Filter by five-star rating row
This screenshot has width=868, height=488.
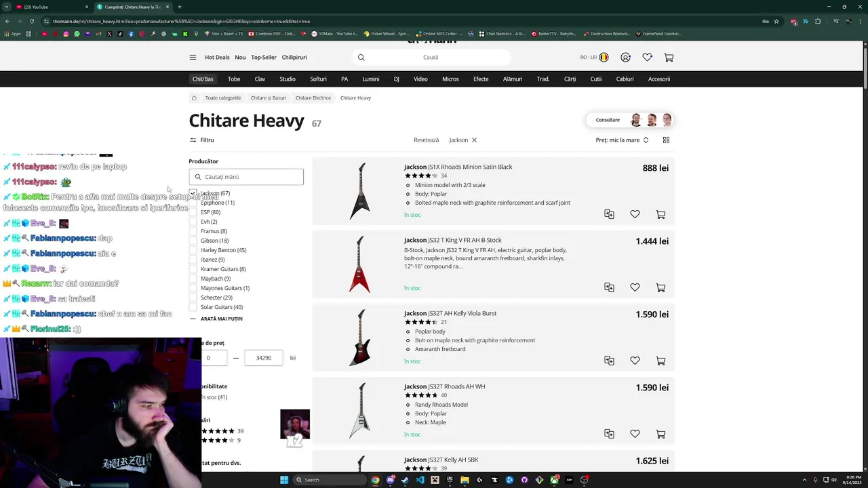click(x=222, y=431)
